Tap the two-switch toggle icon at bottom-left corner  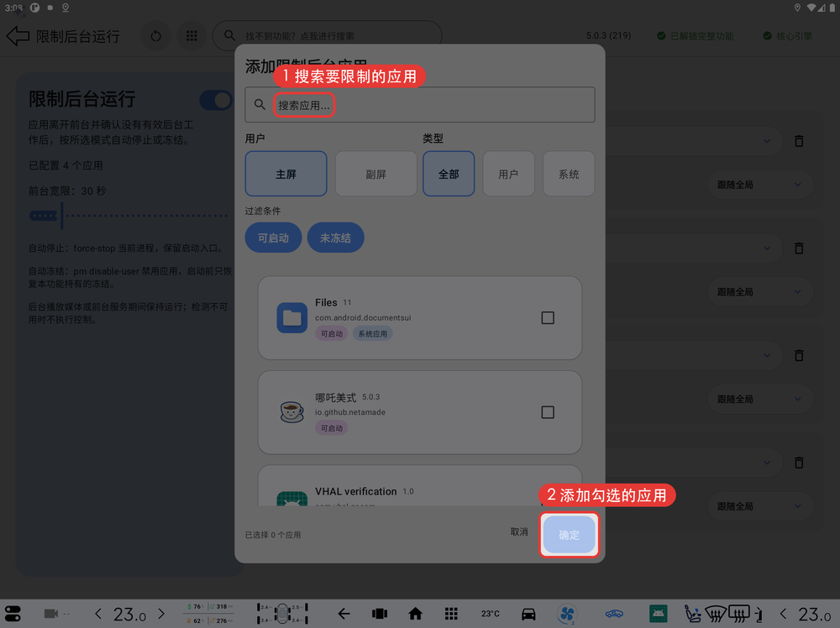[x=13, y=614]
